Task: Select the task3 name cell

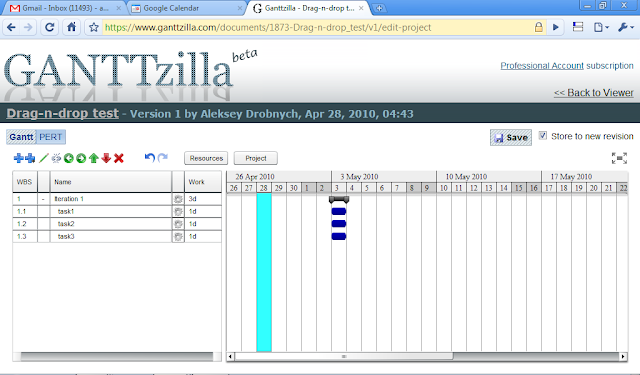Action: [111, 237]
